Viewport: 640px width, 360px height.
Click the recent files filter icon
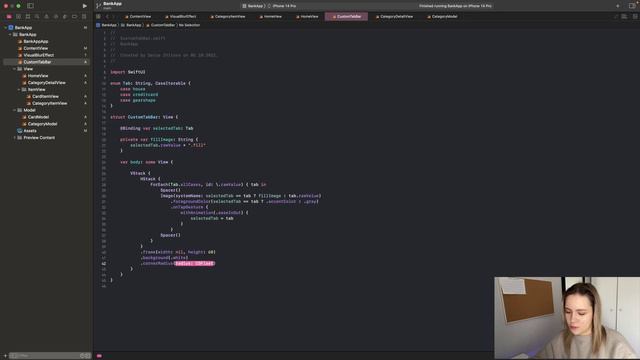82,356
